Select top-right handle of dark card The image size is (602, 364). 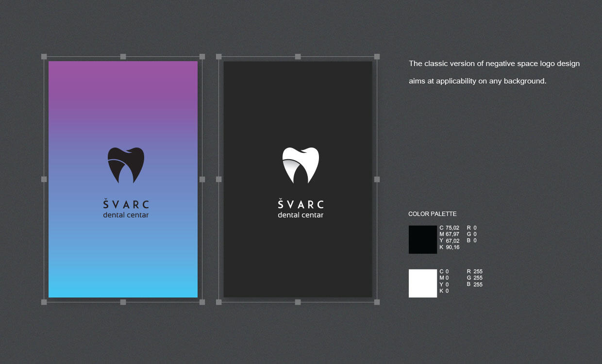(x=377, y=57)
